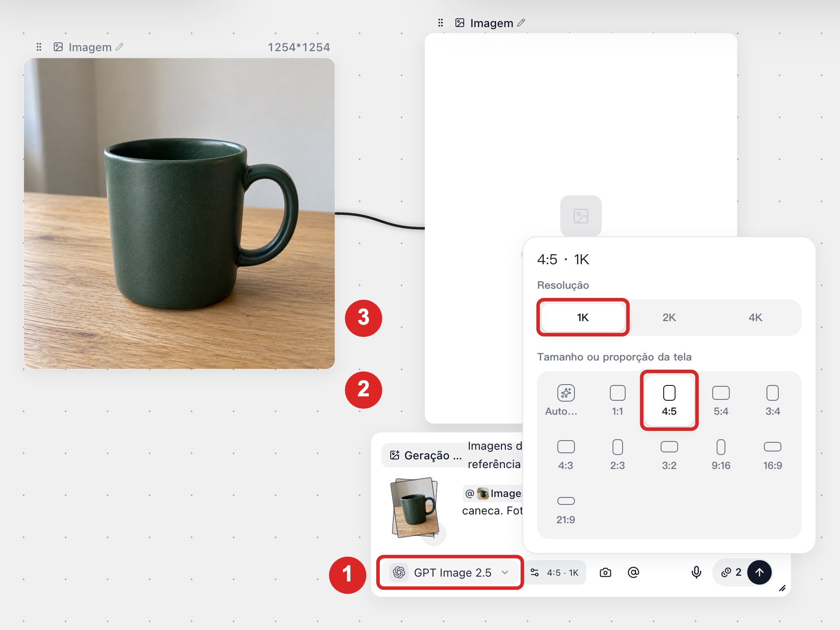Click the image placeholder icon in empty node
The height and width of the screenshot is (630, 840).
[581, 216]
